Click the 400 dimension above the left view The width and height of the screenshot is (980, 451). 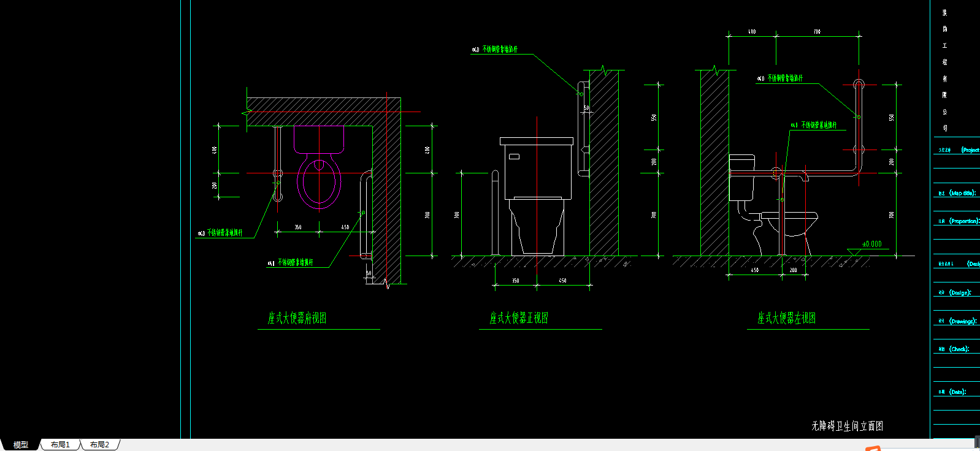click(x=752, y=32)
